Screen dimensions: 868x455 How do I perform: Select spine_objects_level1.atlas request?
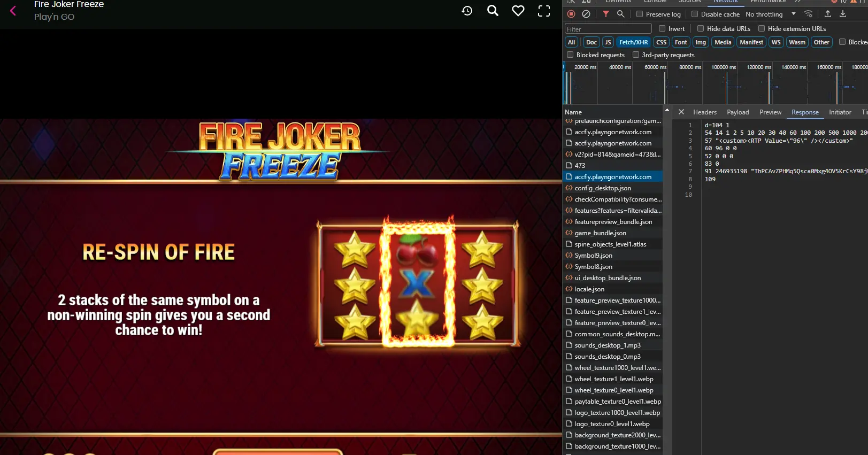(x=613, y=244)
